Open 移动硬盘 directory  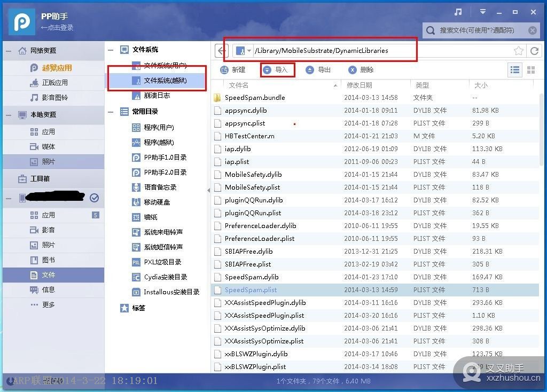[151, 202]
